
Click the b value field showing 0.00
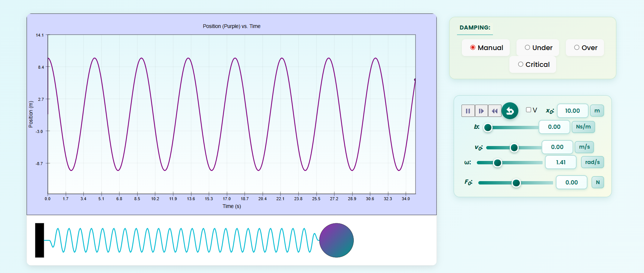click(x=554, y=127)
